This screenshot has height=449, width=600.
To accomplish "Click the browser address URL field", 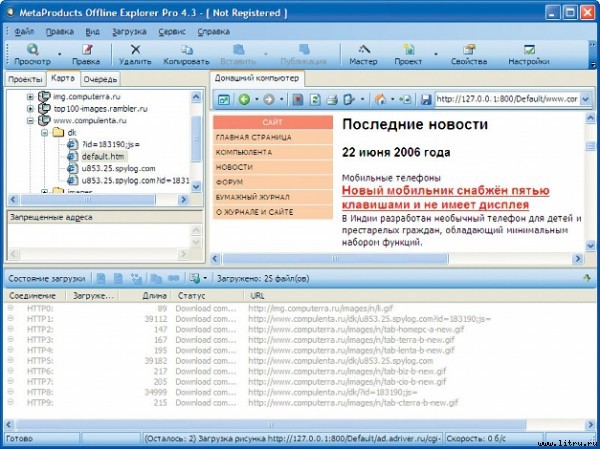I will click(x=510, y=100).
